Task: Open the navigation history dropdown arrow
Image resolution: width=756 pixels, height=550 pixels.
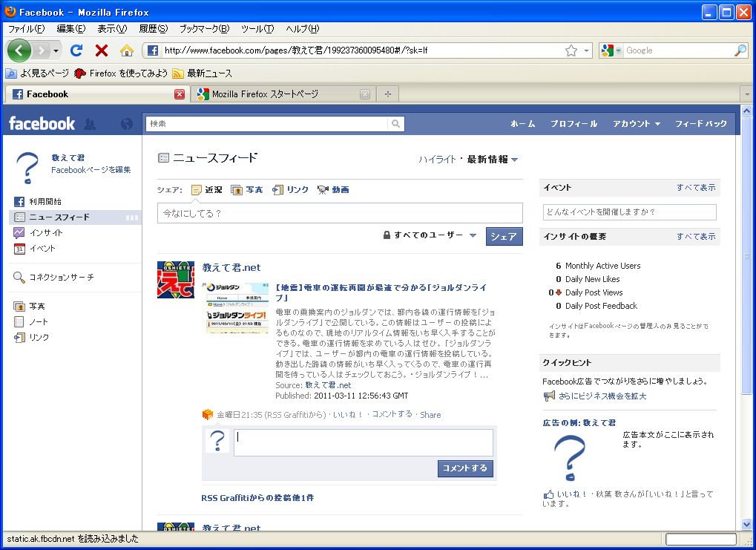Action: click(56, 50)
